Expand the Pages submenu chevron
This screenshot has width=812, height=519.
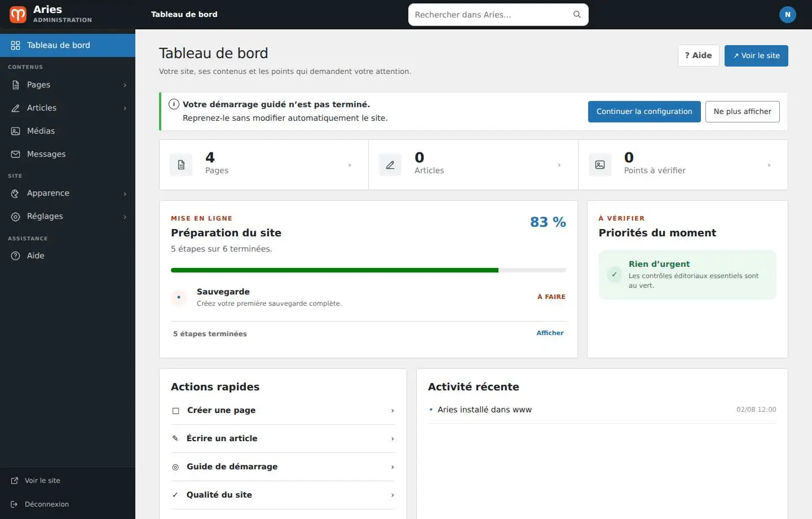point(125,85)
